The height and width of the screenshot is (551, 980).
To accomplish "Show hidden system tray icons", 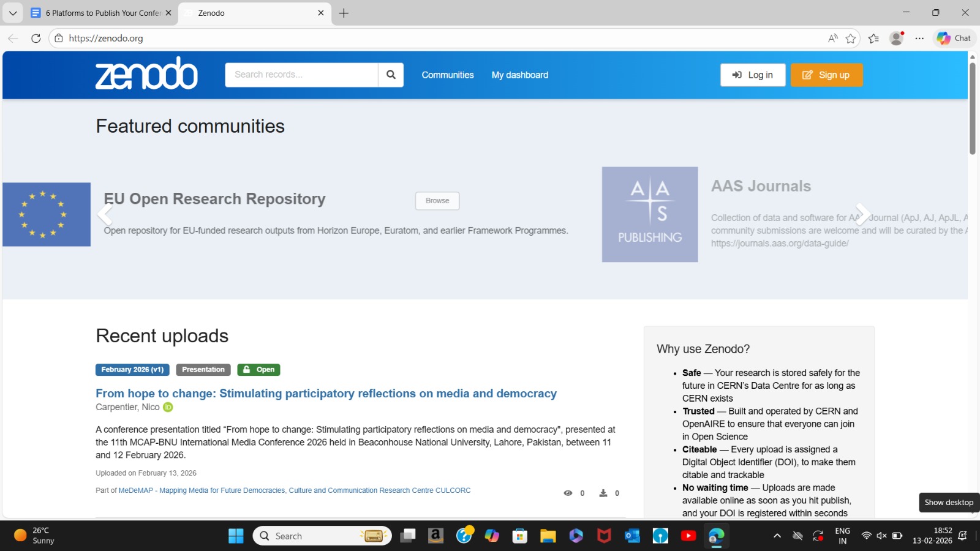I will 777,536.
